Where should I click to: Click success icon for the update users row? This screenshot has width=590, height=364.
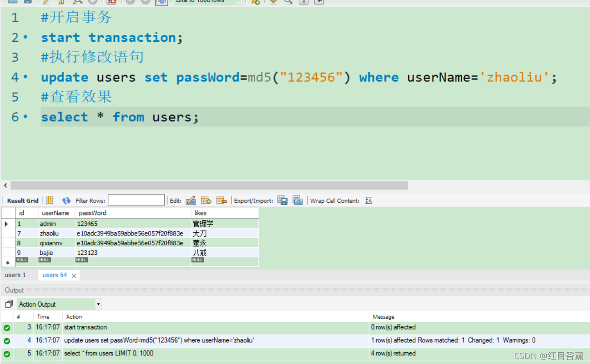(x=7, y=340)
